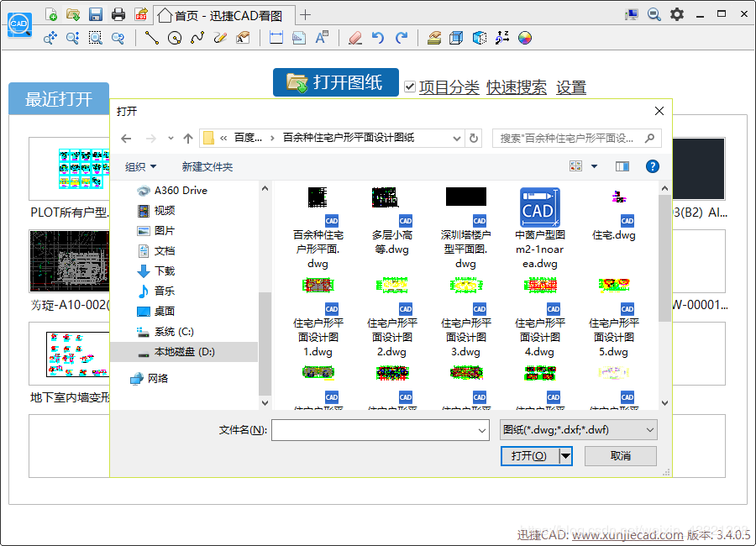Add a new tab with the plus button
Screen dimensions: 756x546
coord(305,15)
